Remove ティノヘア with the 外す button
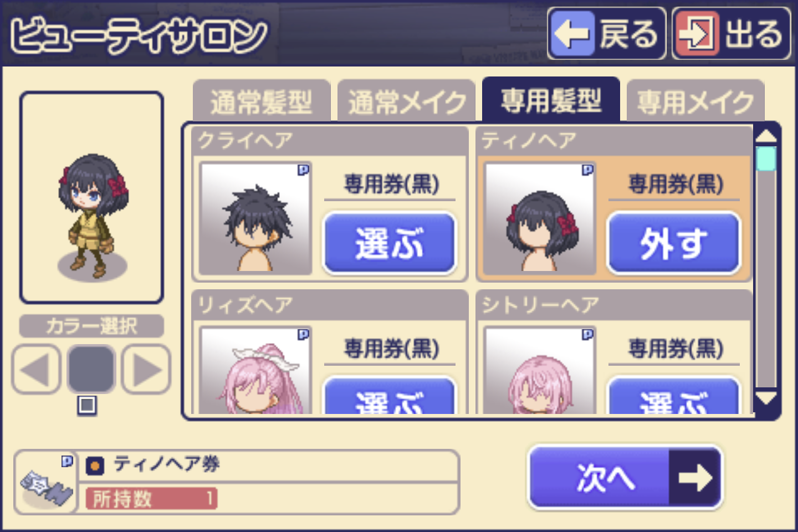Screen dimensions: 798x532 674,243
